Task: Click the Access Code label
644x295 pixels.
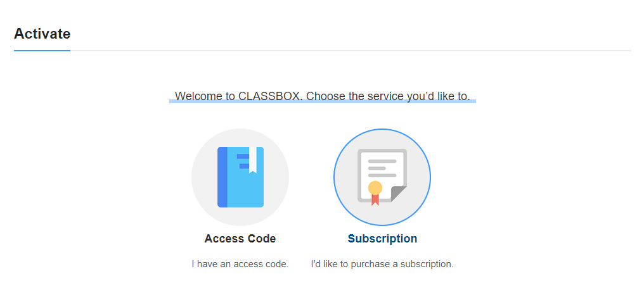Action: pos(240,239)
